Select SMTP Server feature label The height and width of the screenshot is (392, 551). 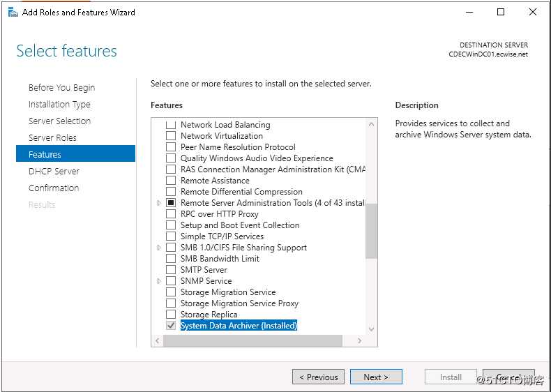click(204, 270)
